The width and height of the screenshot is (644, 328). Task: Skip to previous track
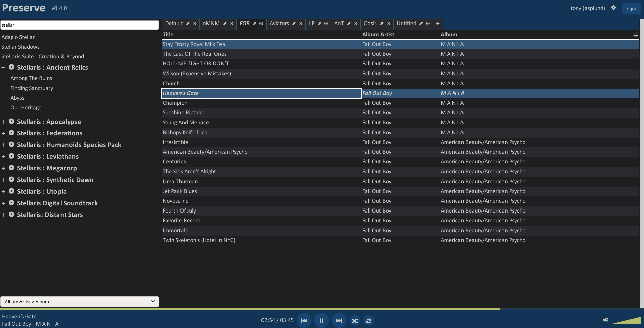click(x=304, y=320)
